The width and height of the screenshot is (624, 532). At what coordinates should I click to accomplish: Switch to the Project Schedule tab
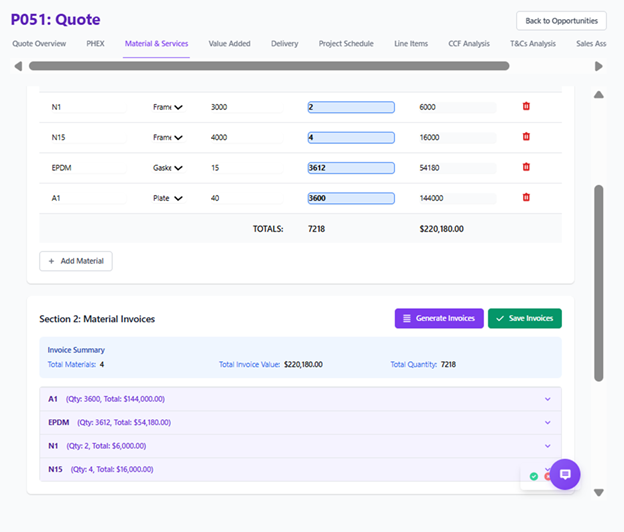click(x=346, y=44)
